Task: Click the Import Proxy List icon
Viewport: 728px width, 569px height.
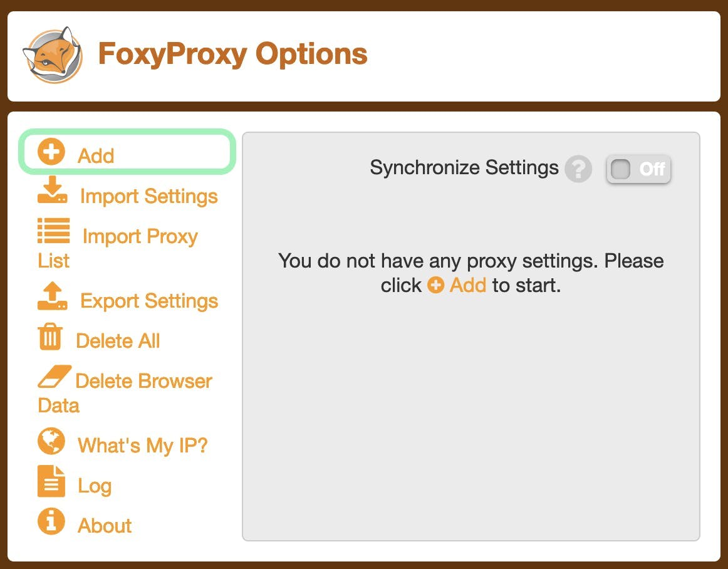Action: (x=54, y=231)
